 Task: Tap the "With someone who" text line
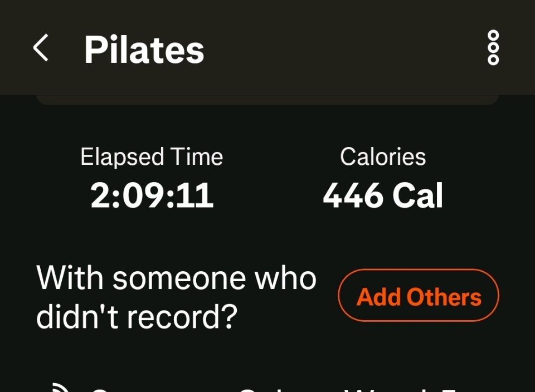176,277
